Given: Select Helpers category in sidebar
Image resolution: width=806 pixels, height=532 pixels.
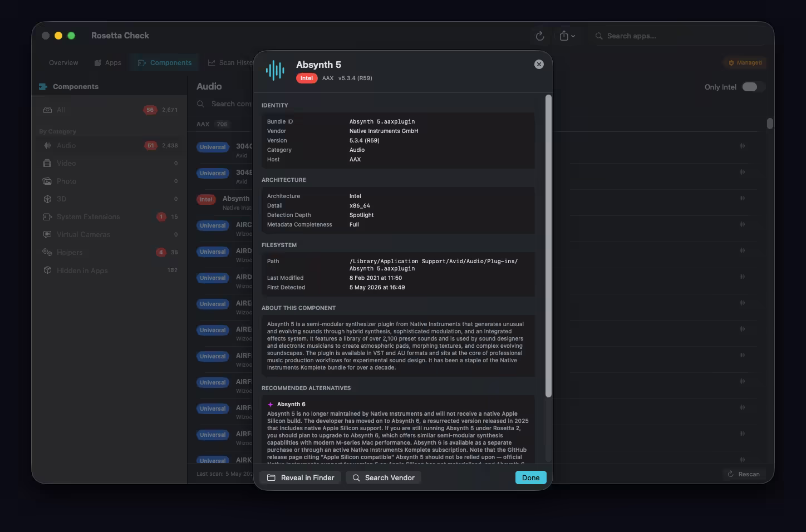Looking at the screenshot, I should coord(110,253).
